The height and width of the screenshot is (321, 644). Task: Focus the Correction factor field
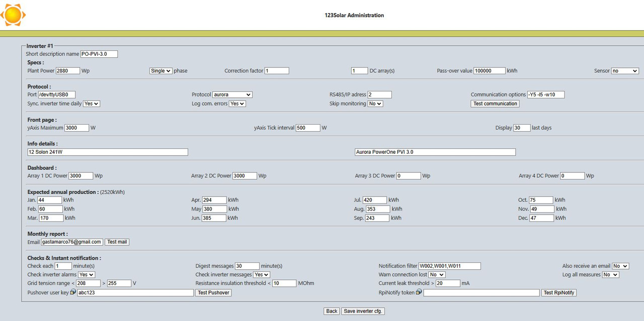[x=277, y=71]
